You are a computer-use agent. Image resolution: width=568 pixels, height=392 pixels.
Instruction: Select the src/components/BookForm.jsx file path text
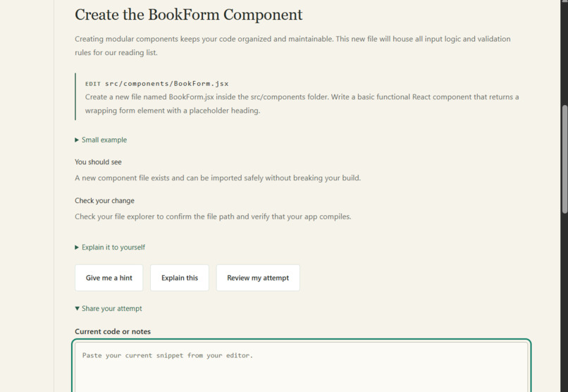[166, 84]
